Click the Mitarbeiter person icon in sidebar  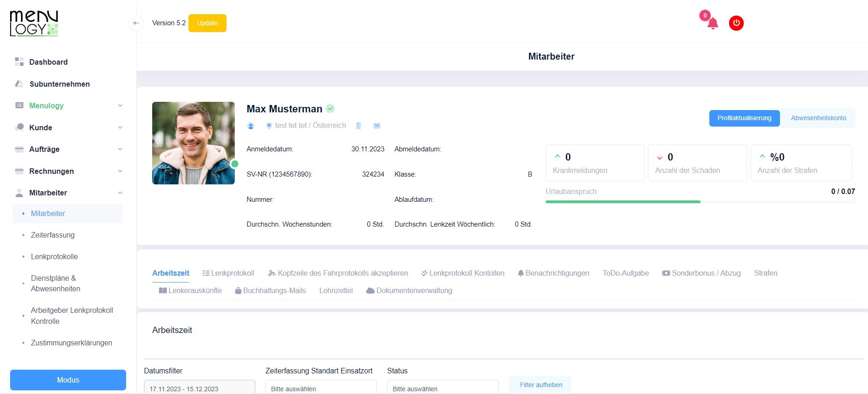pos(19,193)
